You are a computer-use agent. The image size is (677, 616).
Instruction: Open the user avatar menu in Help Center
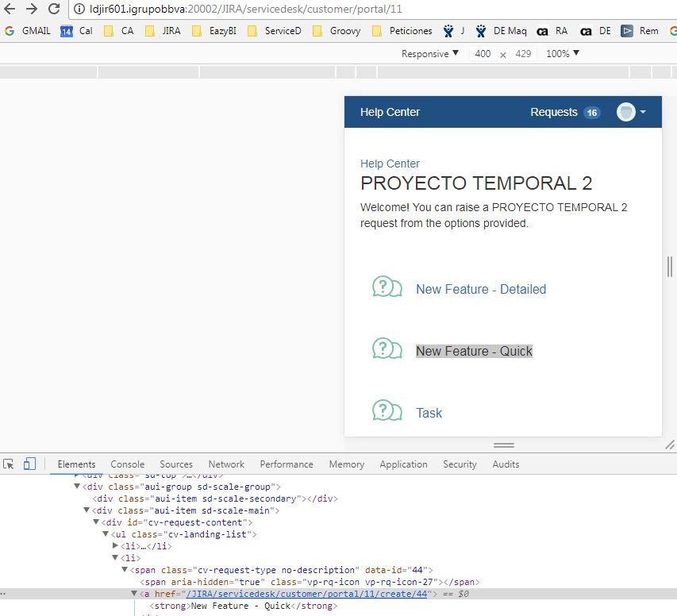[631, 112]
